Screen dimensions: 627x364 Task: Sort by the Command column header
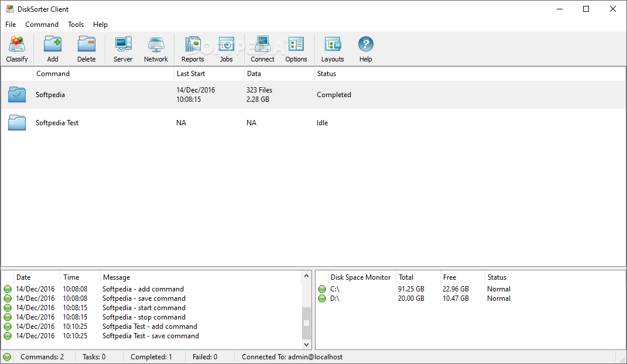coord(104,74)
